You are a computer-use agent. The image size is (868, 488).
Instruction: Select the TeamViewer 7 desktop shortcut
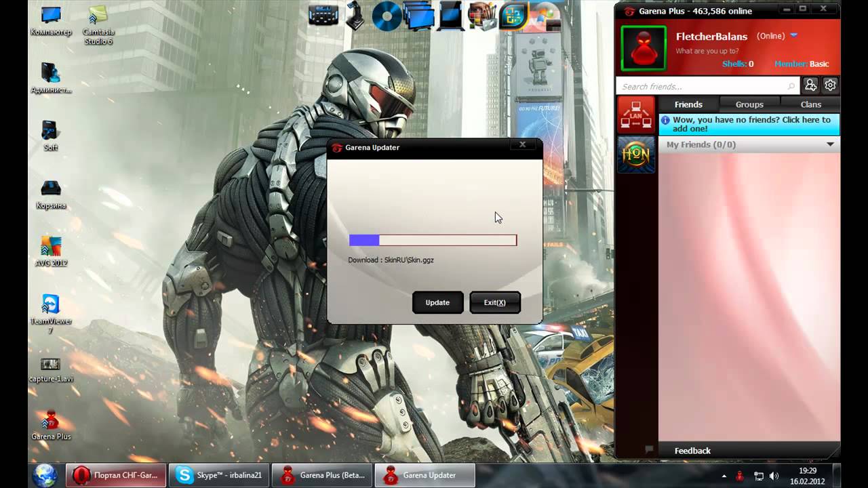coord(51,313)
